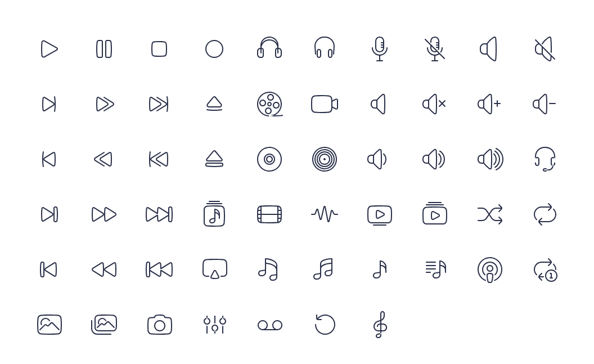Select the film reel icon
Viewport: 594px width, 364px height.
point(270,104)
